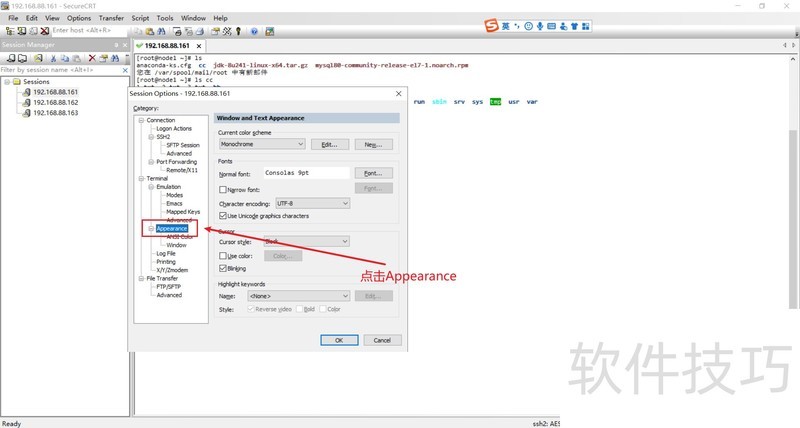Click OK in Session Options dialog
The width and height of the screenshot is (800, 428).
[x=339, y=340]
